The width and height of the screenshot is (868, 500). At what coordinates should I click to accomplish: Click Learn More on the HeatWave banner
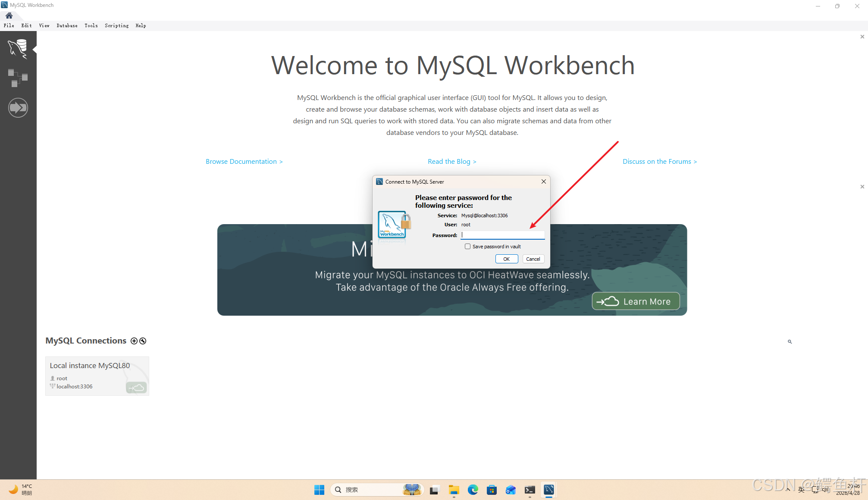coord(636,301)
